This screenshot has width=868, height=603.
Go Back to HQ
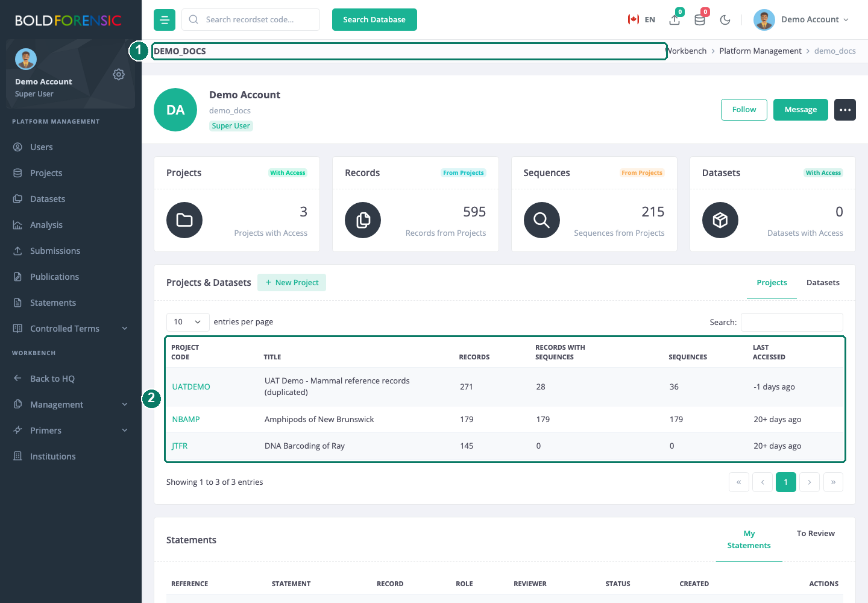71,379
